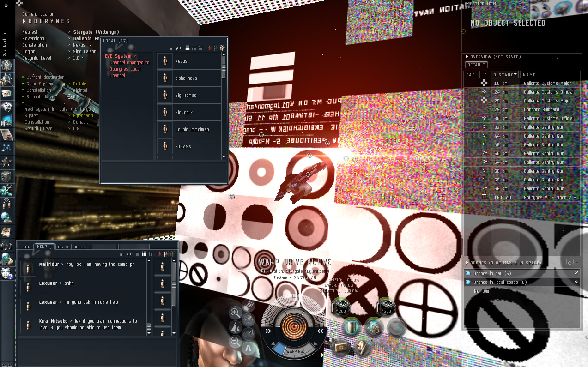Select third list display mode in Local
This screenshot has width=588, height=367.
[x=200, y=48]
